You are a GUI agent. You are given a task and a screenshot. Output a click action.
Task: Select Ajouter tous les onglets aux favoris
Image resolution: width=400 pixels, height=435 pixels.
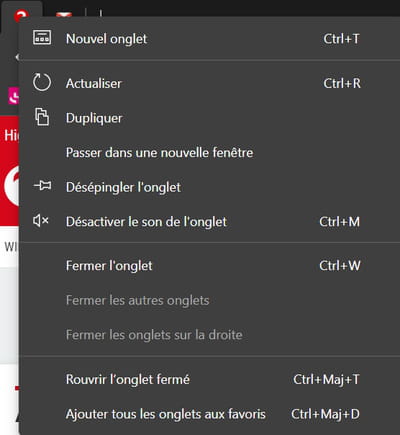tap(166, 414)
